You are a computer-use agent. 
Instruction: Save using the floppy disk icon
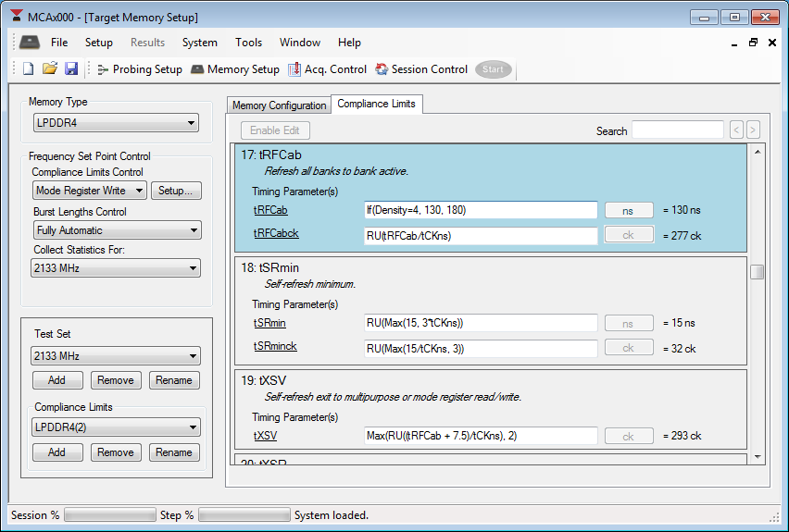(71, 68)
